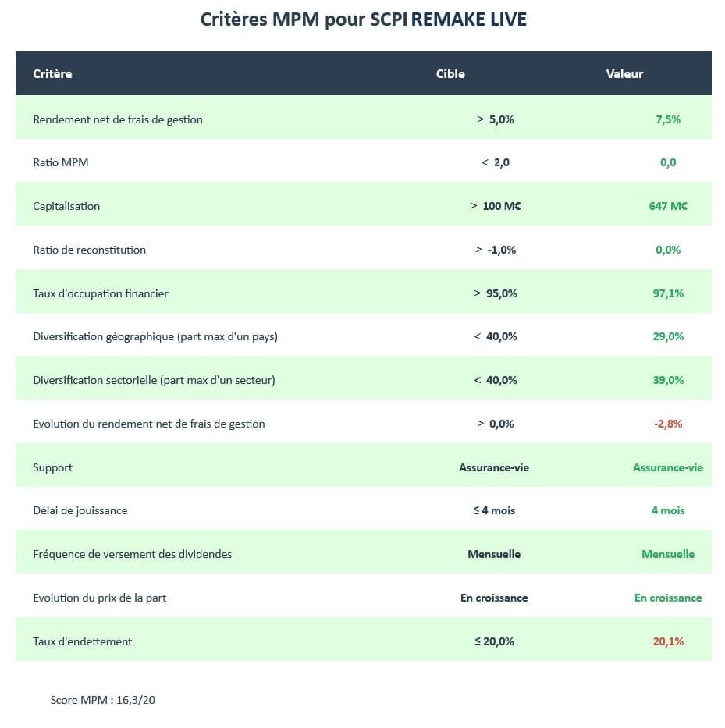Click the > 100 M€ capitalisation target
This screenshot has width=725, height=728.
pyautogui.click(x=495, y=206)
